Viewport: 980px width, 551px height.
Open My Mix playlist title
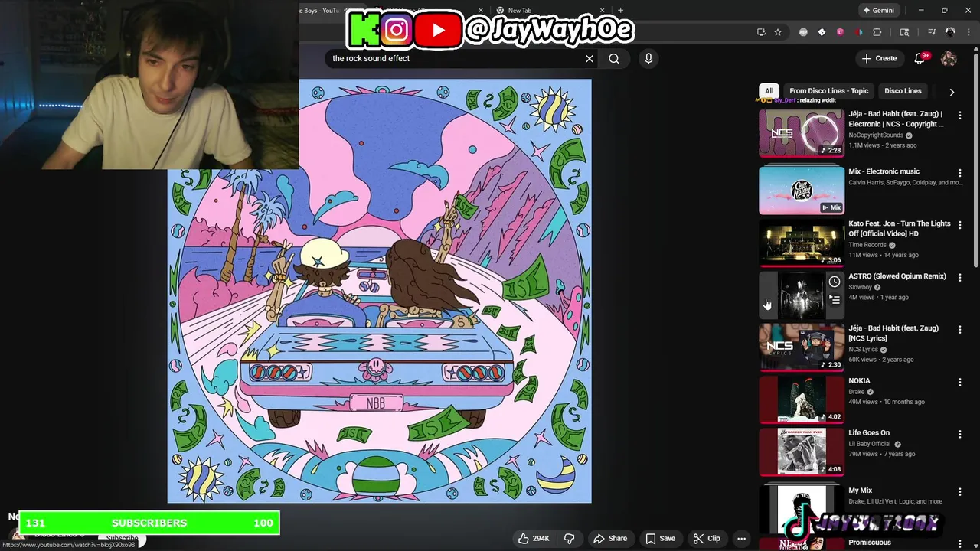[860, 491]
